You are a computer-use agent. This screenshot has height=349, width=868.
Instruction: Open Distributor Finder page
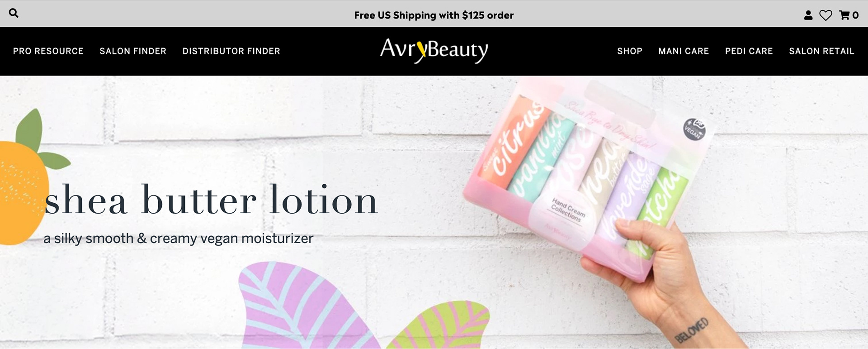(231, 51)
